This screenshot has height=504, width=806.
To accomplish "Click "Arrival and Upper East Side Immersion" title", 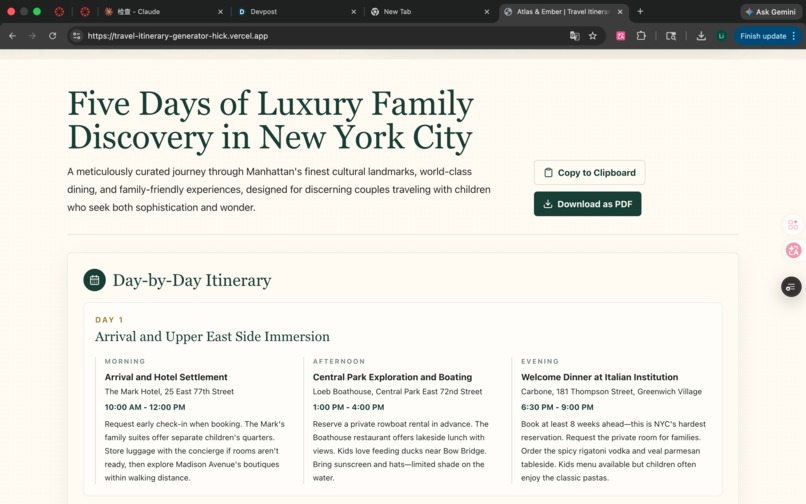I will tap(212, 336).
